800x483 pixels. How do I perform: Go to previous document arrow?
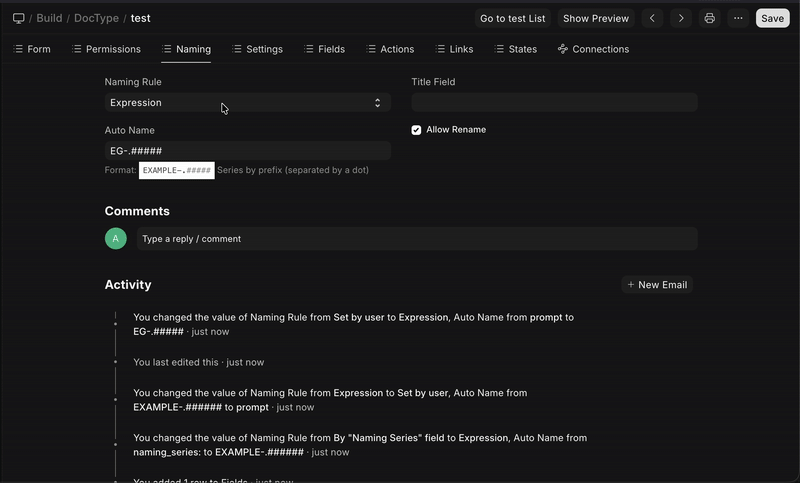tap(653, 18)
